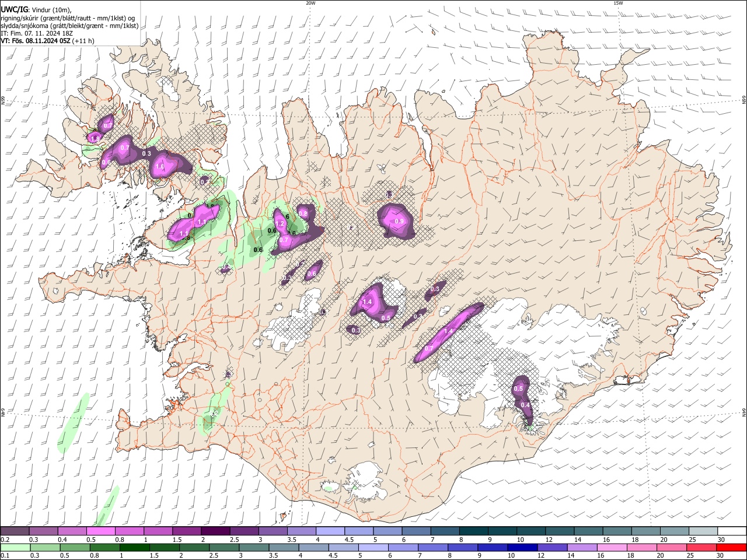Click the light pink swatch at 16 in bottom legend
747x560 pixels.
612,547
